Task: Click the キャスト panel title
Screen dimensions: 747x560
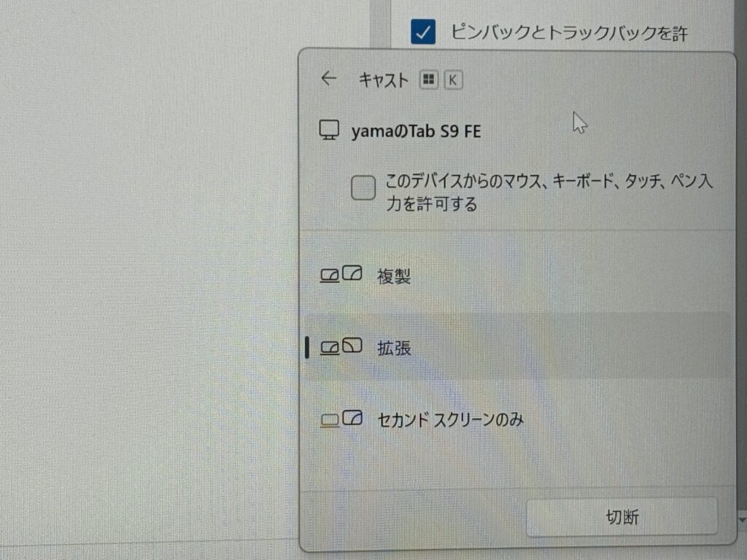Action: [384, 79]
